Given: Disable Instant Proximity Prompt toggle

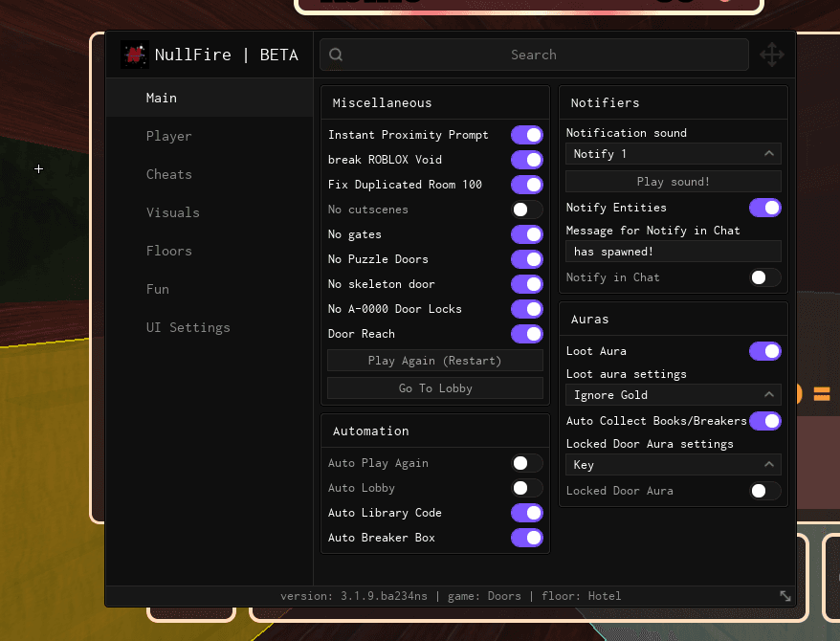Looking at the screenshot, I should (x=526, y=135).
